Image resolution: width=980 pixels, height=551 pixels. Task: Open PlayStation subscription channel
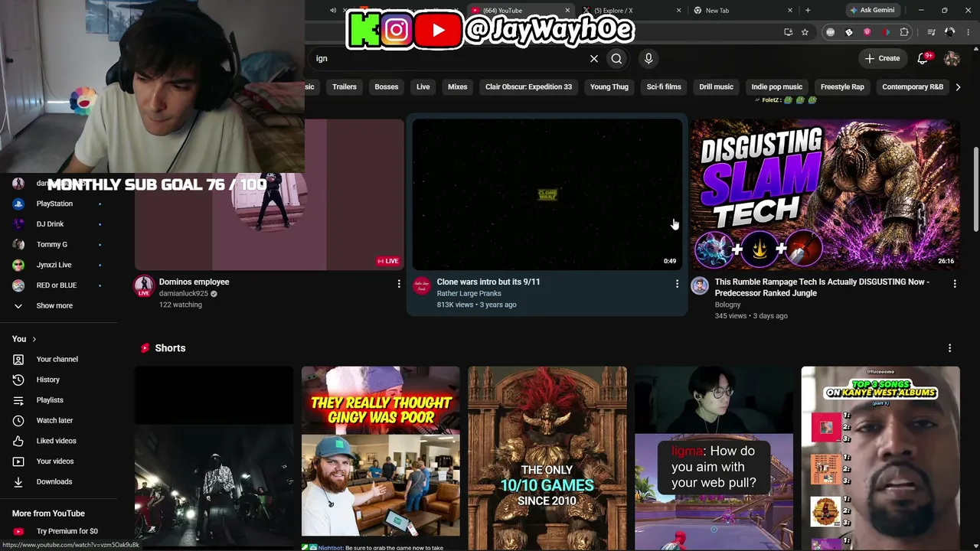[x=54, y=204]
